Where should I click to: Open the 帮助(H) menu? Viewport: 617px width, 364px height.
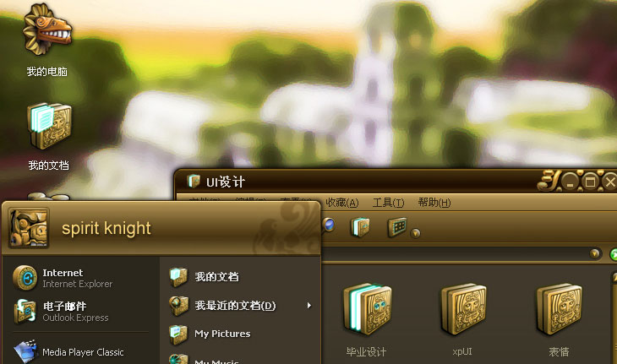tap(434, 203)
